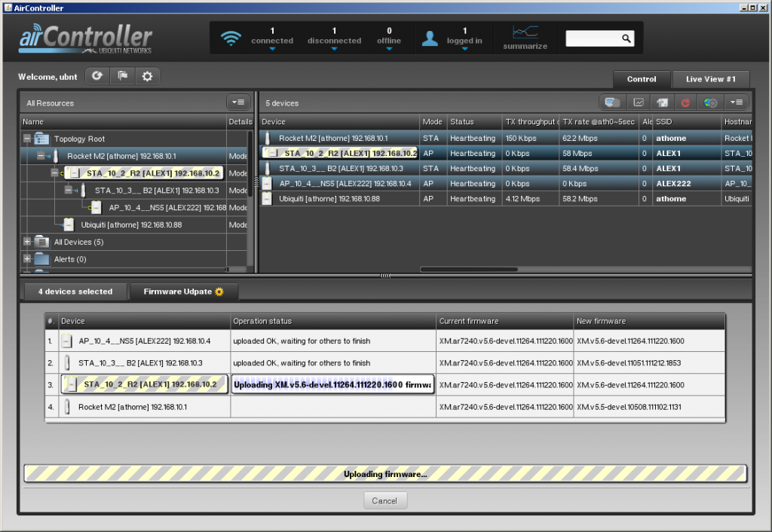This screenshot has height=532, width=772.
Task: Open the connected devices dropdown
Action: click(x=272, y=49)
